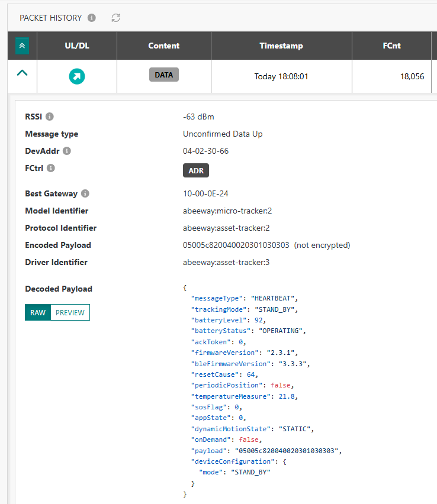Click the Today 18:08:01 timestamp cell
The width and height of the screenshot is (437, 504).
click(281, 76)
